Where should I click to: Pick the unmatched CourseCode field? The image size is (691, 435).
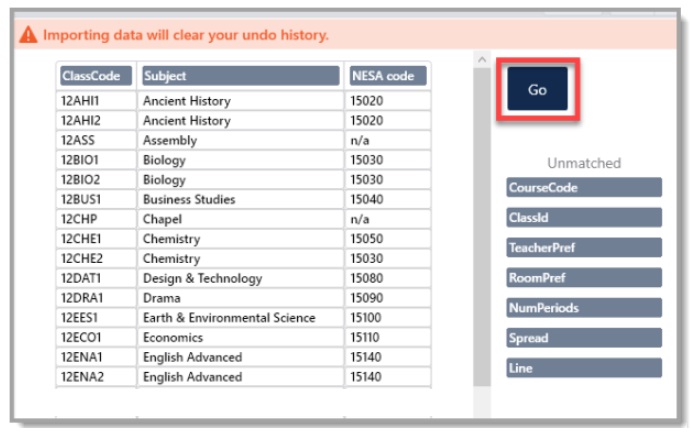tap(584, 187)
